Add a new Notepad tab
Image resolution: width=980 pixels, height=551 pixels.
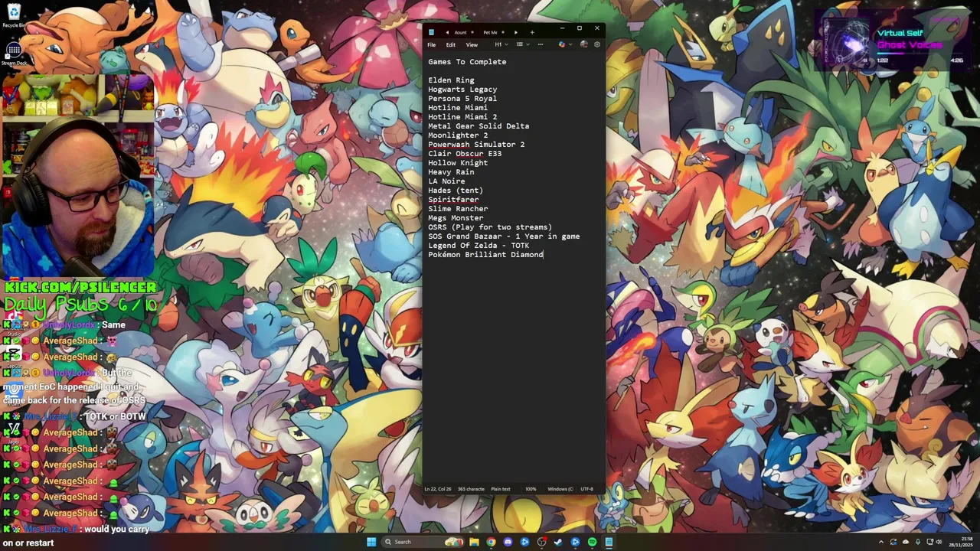(x=532, y=32)
